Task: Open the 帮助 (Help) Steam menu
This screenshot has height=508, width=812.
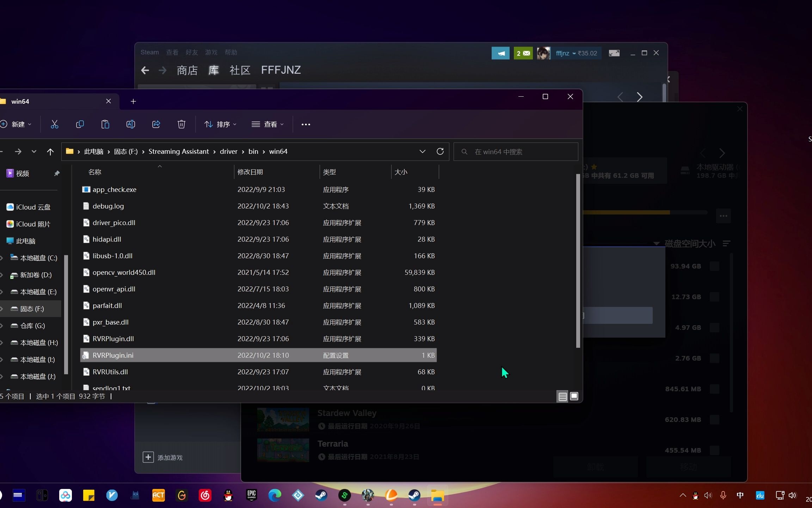Action: (x=231, y=52)
